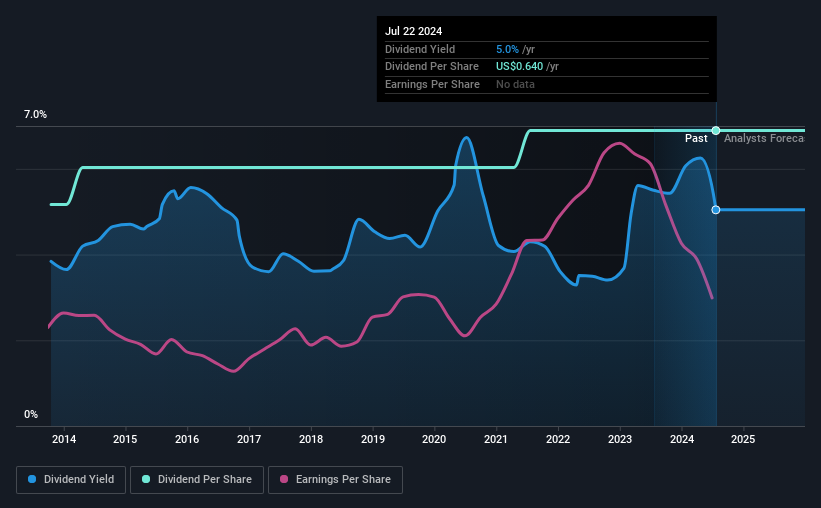Click the 2020 label on the x-axis
The height and width of the screenshot is (508, 821).
434,439
